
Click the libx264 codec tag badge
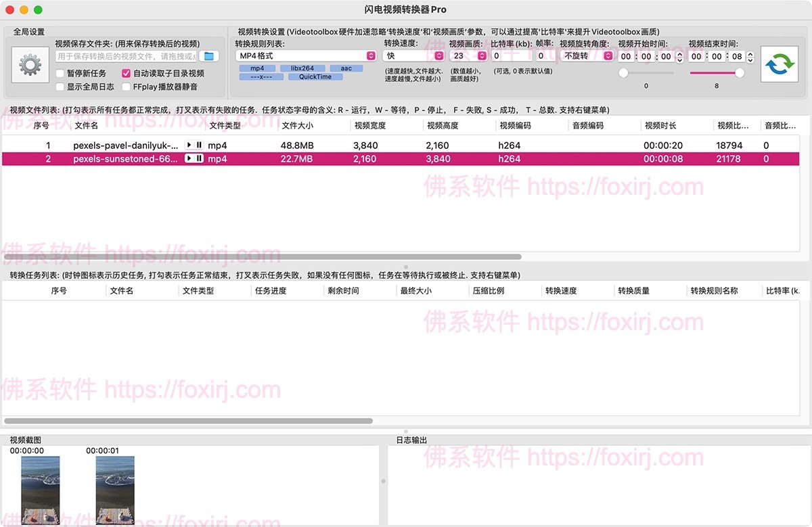(x=302, y=68)
